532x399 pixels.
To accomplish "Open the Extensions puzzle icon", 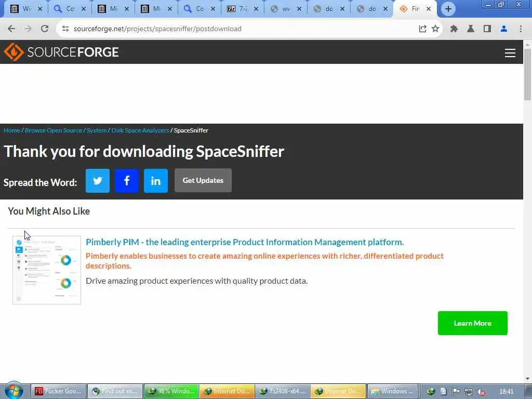I will pos(454,29).
